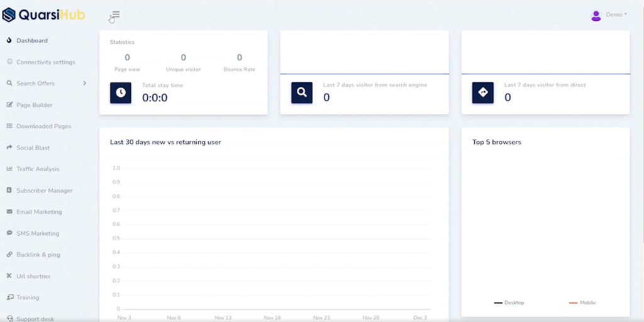Viewport: 644px width, 322px height.
Task: Click the search engine visitors magnifier tile
Action: [x=302, y=93]
